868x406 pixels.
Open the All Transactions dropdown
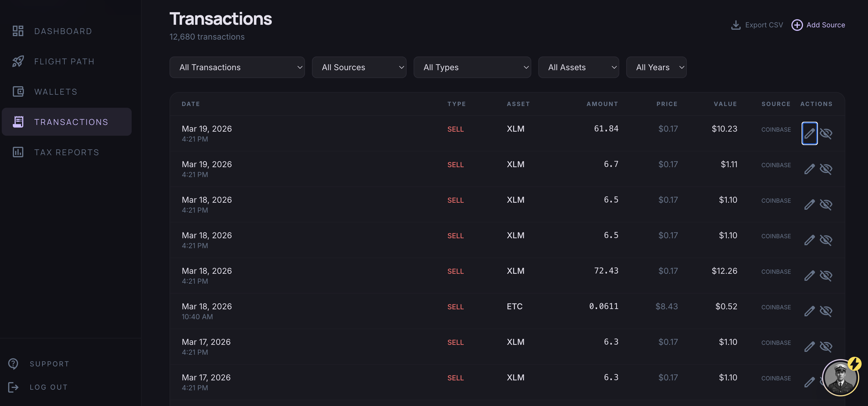click(237, 67)
